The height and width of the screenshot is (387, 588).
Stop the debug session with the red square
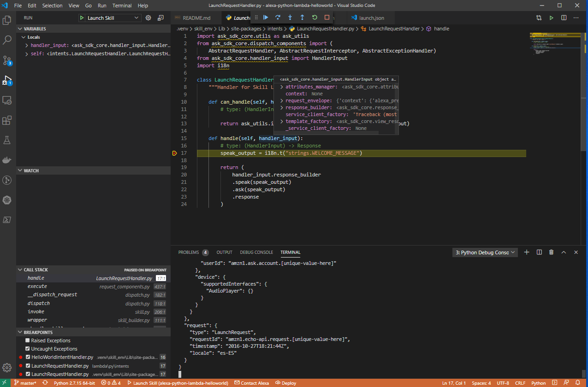pos(327,18)
